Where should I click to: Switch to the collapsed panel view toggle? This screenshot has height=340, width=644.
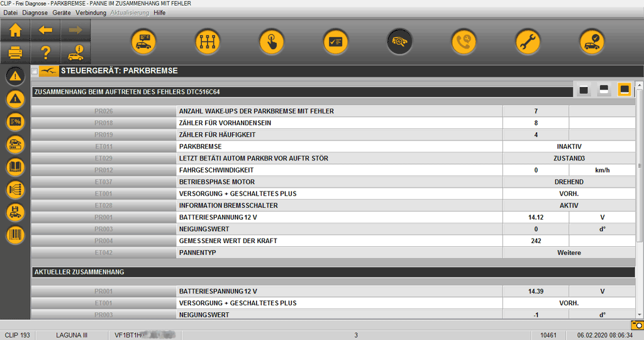tap(584, 91)
